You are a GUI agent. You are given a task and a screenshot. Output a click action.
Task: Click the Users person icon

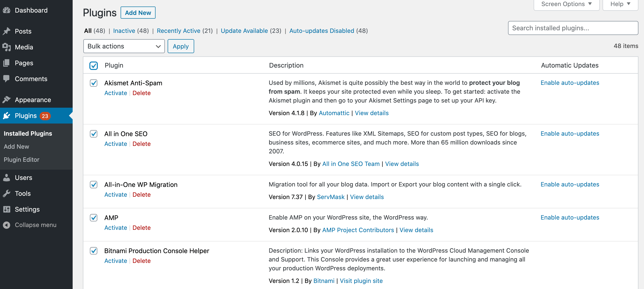[7, 177]
